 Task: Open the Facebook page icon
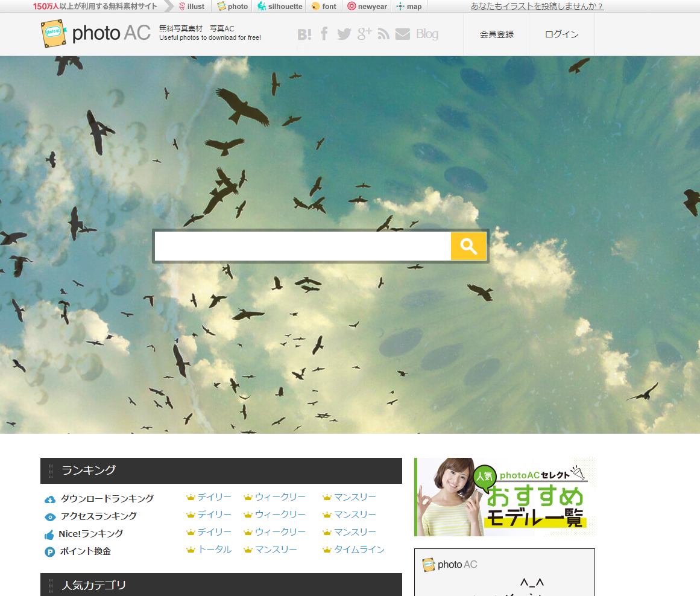pos(324,34)
